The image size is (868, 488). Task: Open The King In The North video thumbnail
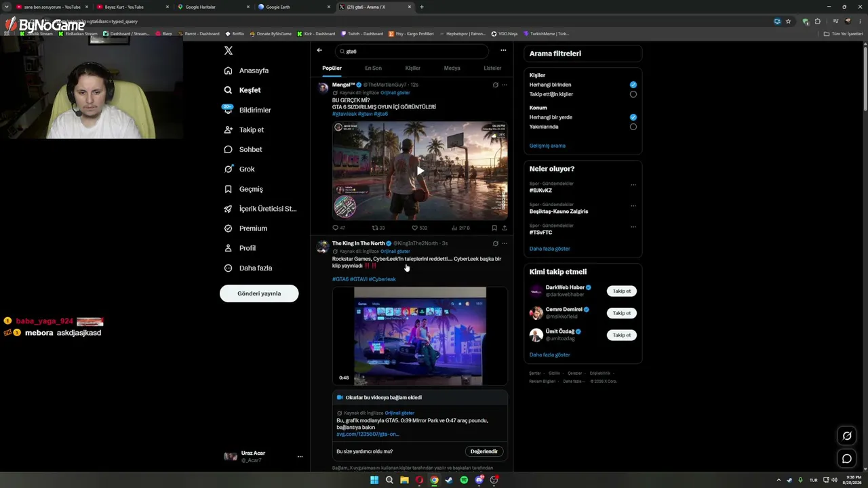(420, 336)
